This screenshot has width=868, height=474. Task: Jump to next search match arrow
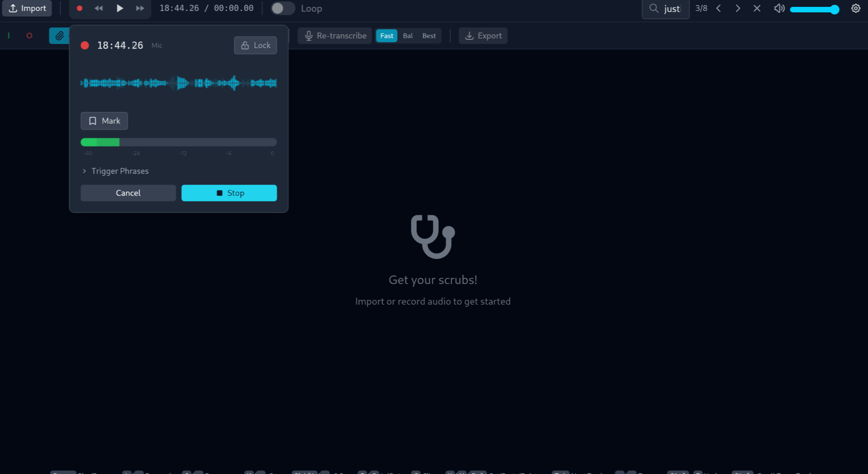(738, 8)
